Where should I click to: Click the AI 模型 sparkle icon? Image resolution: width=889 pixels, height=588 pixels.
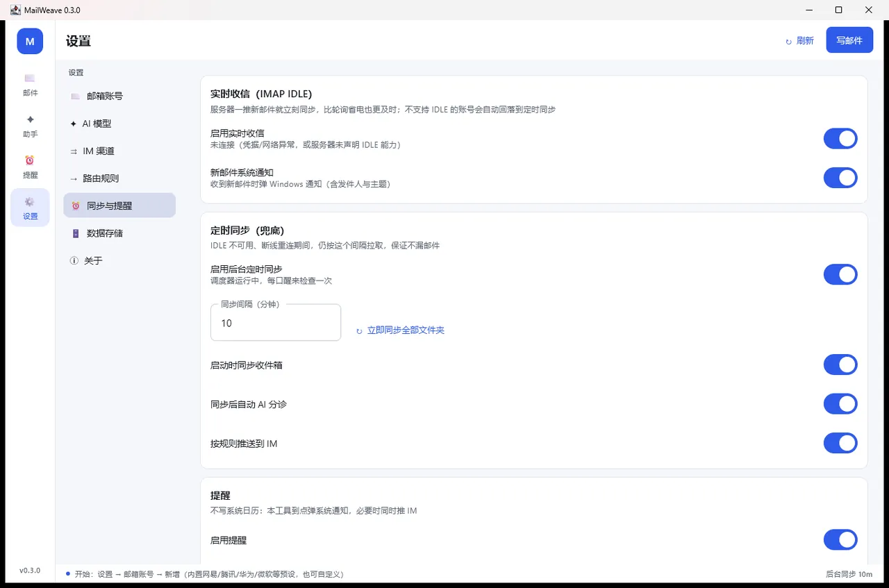coord(74,124)
